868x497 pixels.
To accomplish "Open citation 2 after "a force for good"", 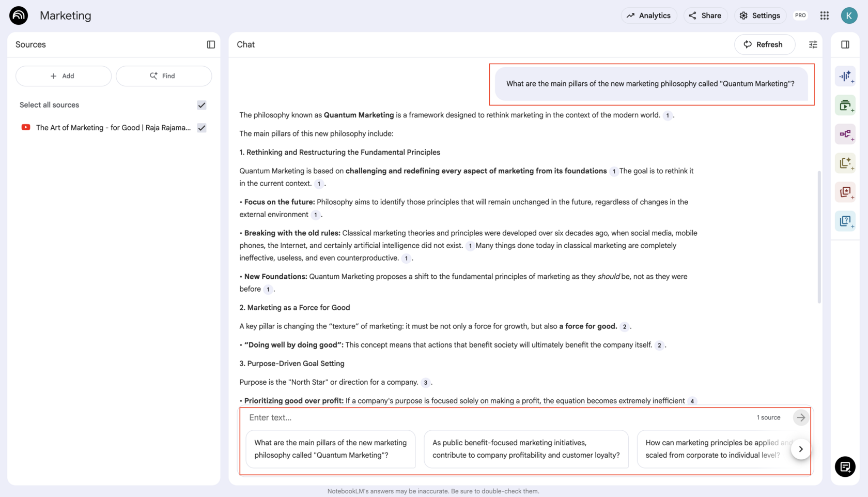I will coord(624,326).
